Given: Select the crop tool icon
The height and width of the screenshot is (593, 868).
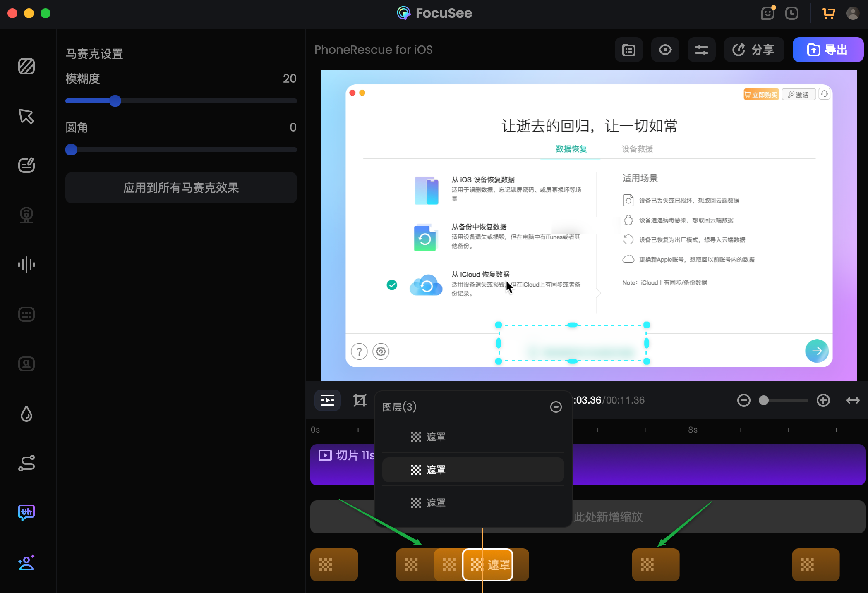Looking at the screenshot, I should [360, 400].
